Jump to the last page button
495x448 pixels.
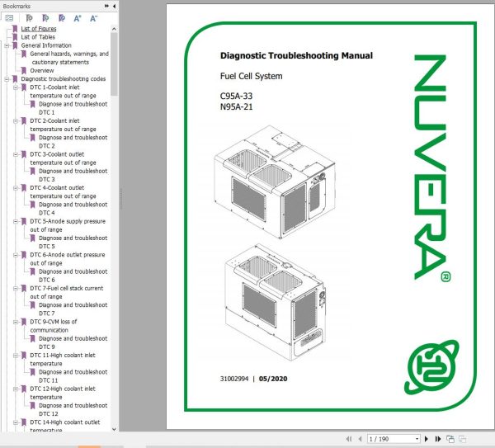[x=438, y=439]
